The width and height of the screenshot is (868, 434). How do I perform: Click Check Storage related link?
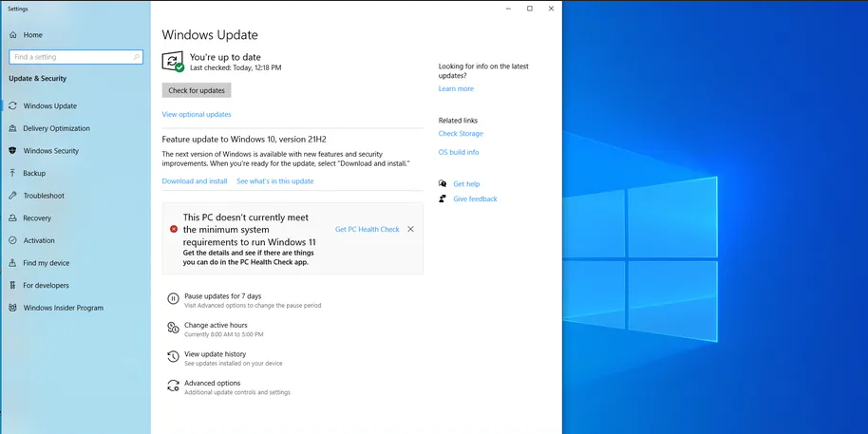tap(461, 133)
